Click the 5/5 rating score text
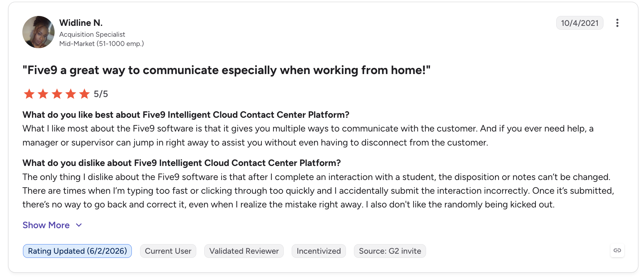Screen dimensions: 644x277 (101, 94)
